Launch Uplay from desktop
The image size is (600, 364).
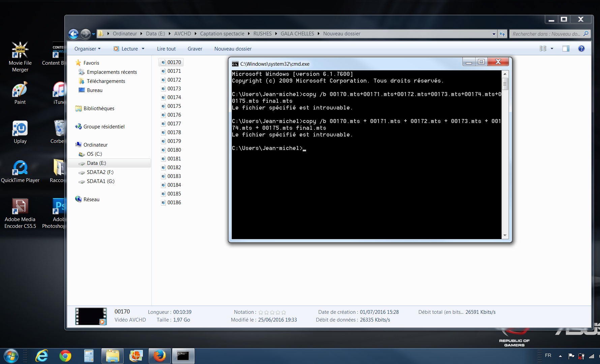pyautogui.click(x=20, y=132)
